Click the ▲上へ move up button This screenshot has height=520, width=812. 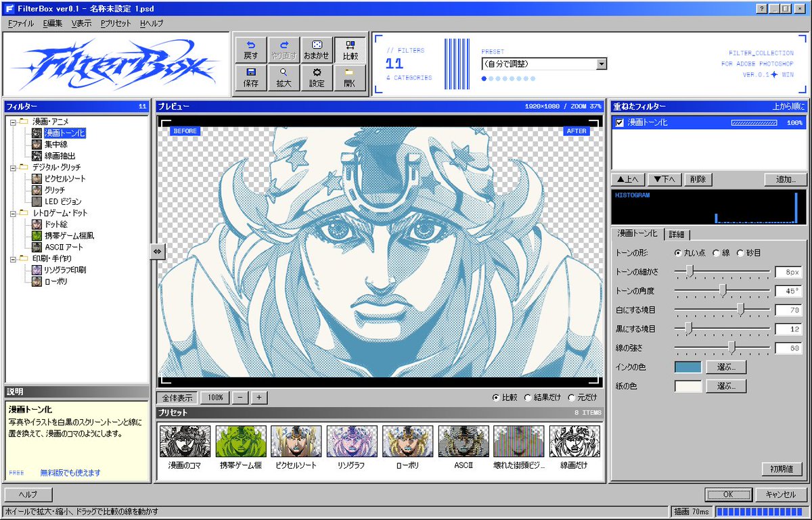coord(627,179)
